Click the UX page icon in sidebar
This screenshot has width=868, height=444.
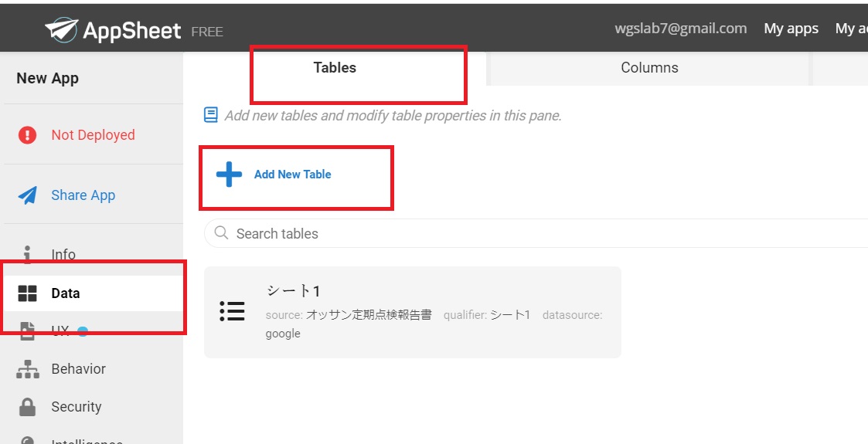coord(27,330)
